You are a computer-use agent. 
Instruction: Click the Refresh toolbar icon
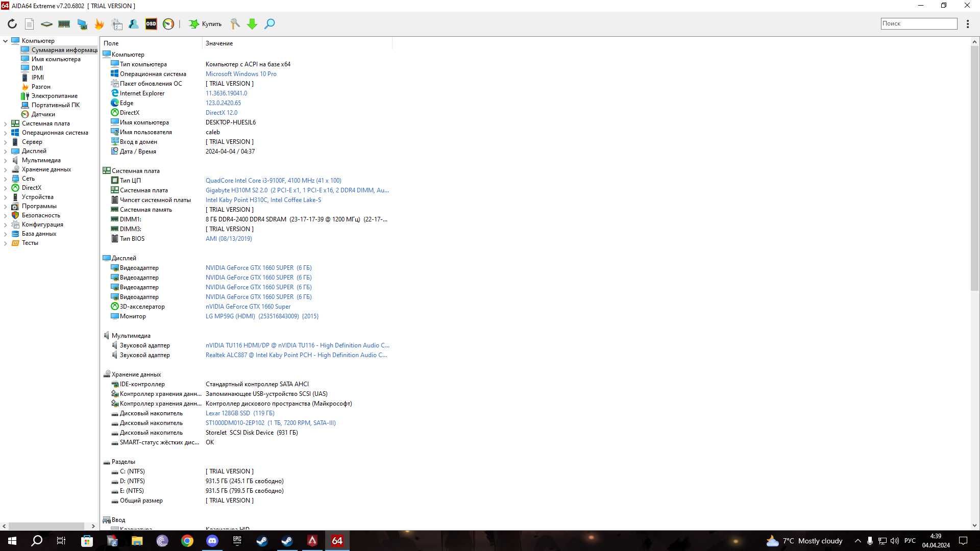(x=12, y=23)
